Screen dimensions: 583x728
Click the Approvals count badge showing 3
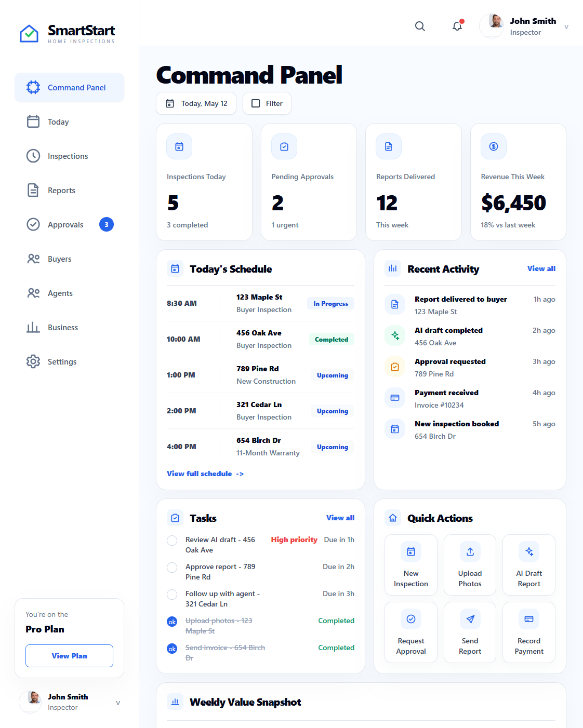click(x=107, y=224)
